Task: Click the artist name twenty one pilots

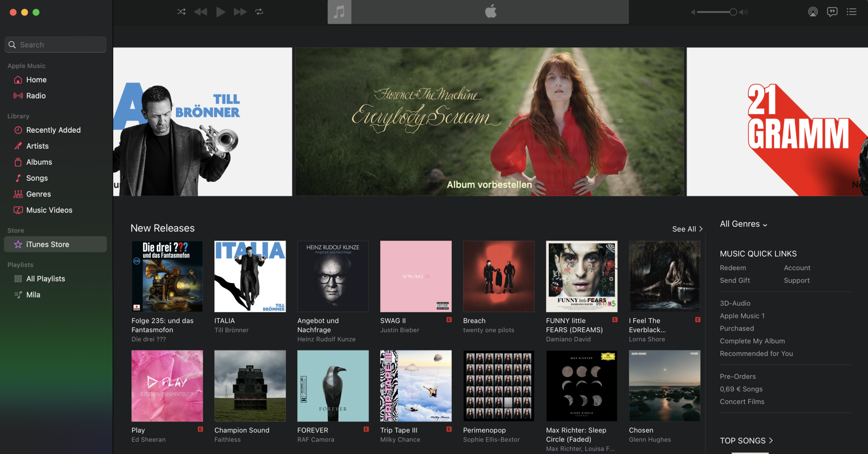Action: coord(489,330)
